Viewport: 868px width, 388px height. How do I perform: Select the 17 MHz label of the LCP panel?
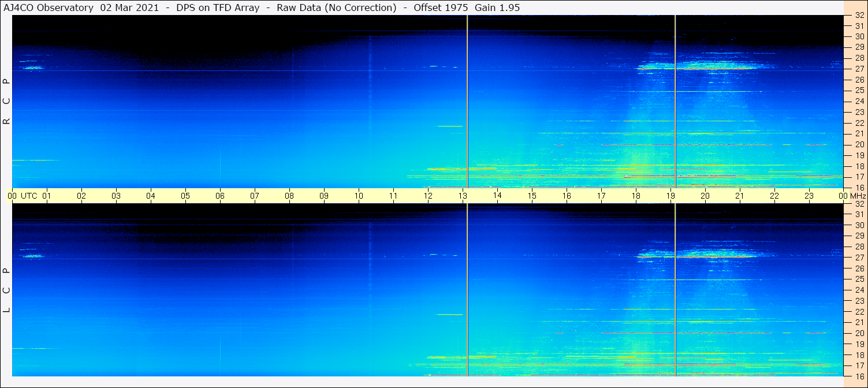(859, 365)
